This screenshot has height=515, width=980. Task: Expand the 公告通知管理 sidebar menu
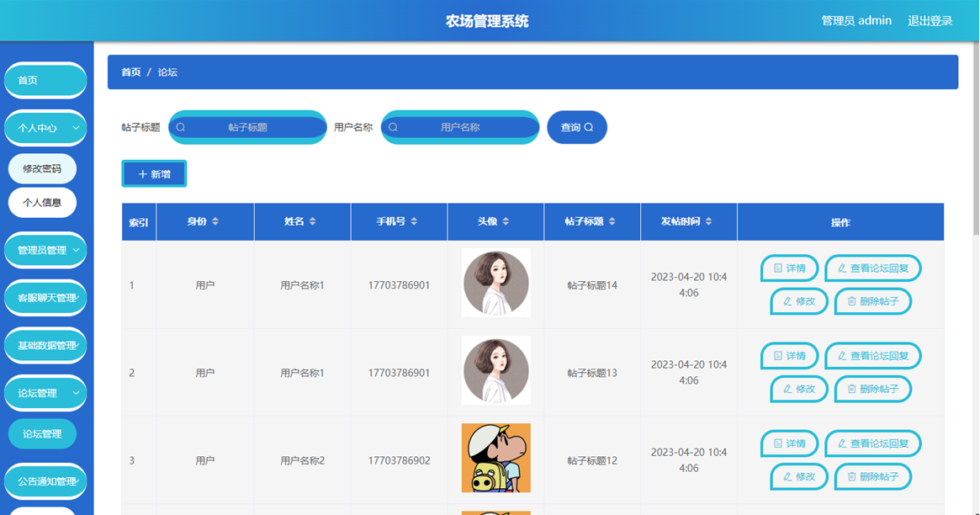point(45,481)
